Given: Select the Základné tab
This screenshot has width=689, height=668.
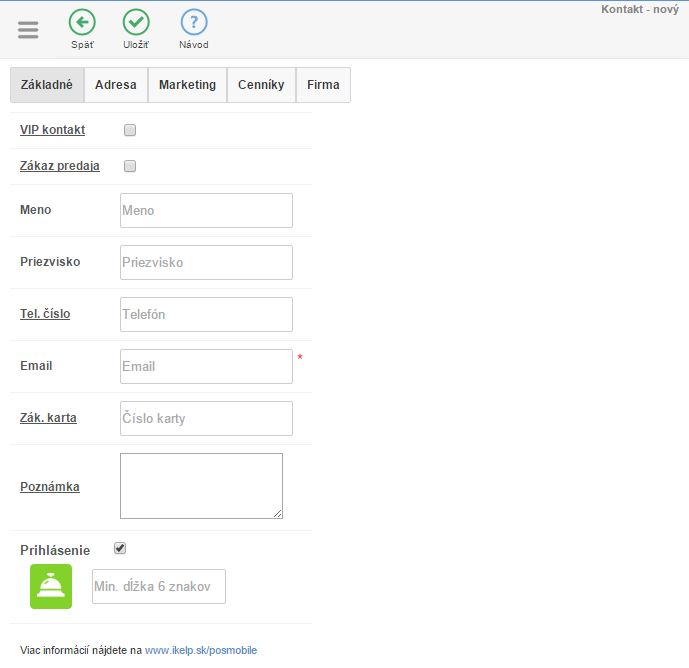Looking at the screenshot, I should click(x=47, y=85).
